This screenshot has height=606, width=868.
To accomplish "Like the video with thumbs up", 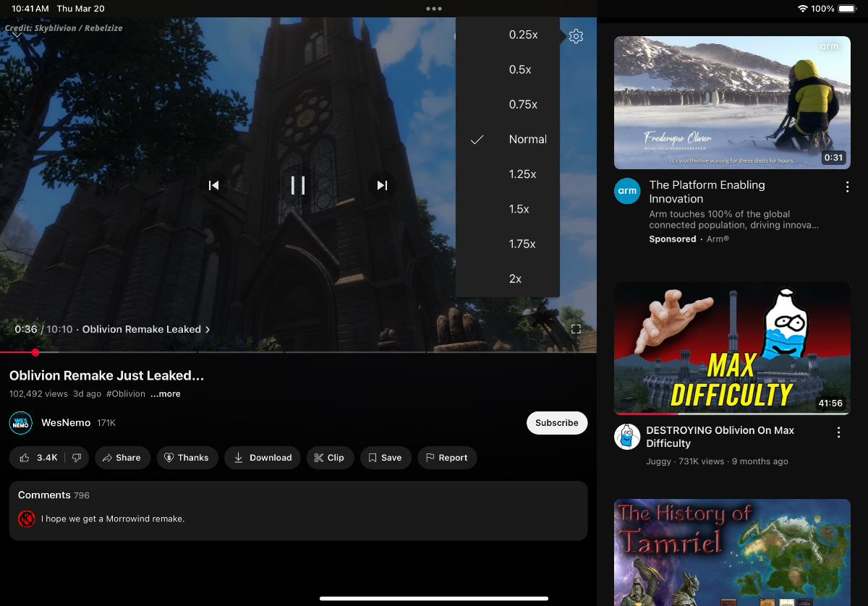I will (x=39, y=458).
